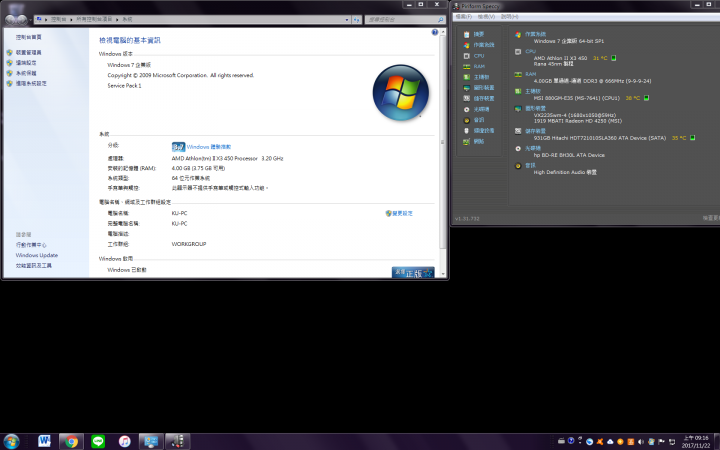
Task: Open Motherboard section in Speccy sidebar
Action: pyautogui.click(x=481, y=77)
